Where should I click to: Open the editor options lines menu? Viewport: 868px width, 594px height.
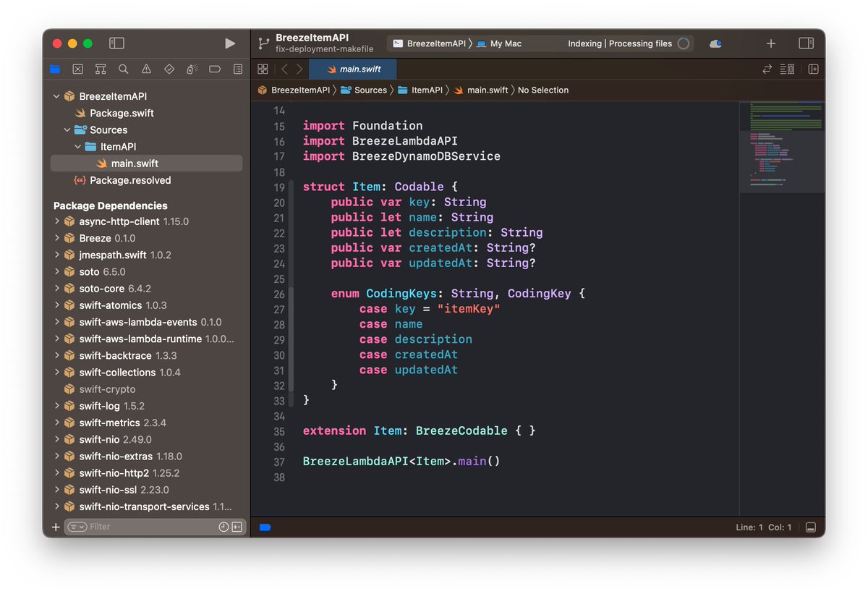tap(788, 69)
